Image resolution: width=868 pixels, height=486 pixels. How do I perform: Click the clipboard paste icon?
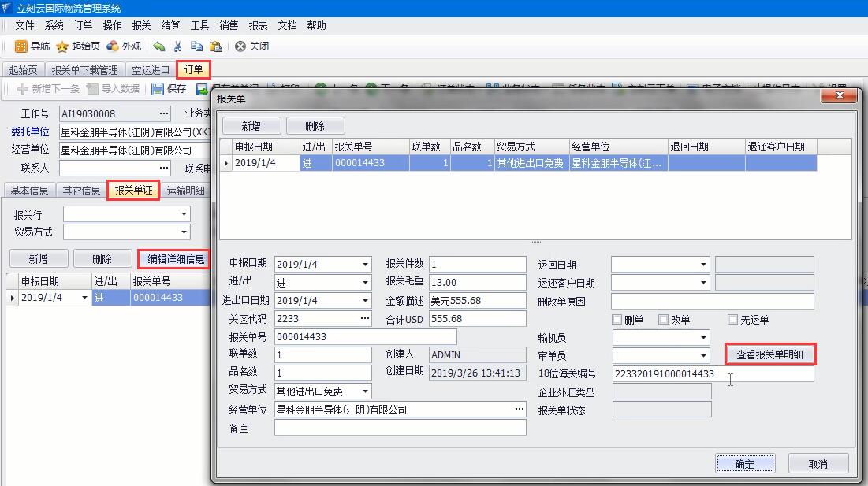[x=215, y=46]
